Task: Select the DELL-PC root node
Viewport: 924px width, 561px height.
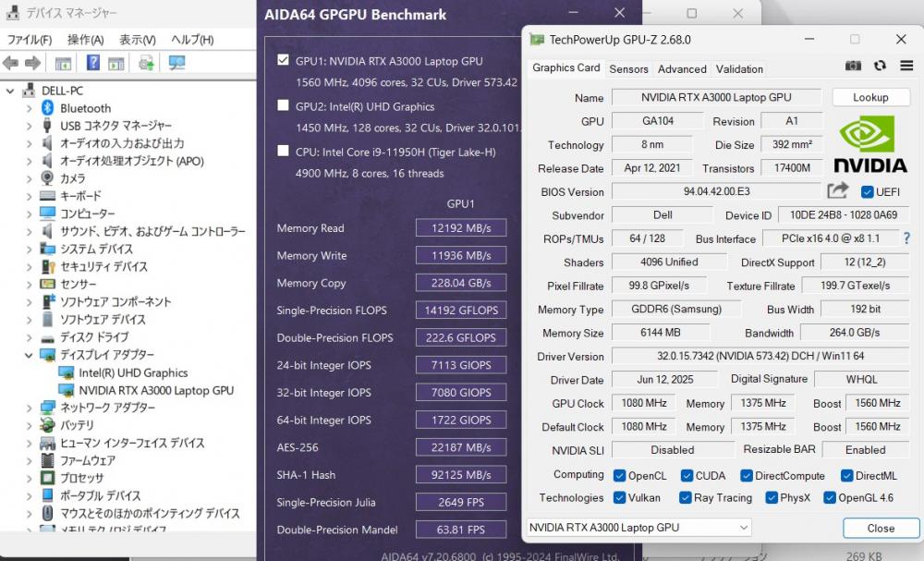Action: (62, 91)
